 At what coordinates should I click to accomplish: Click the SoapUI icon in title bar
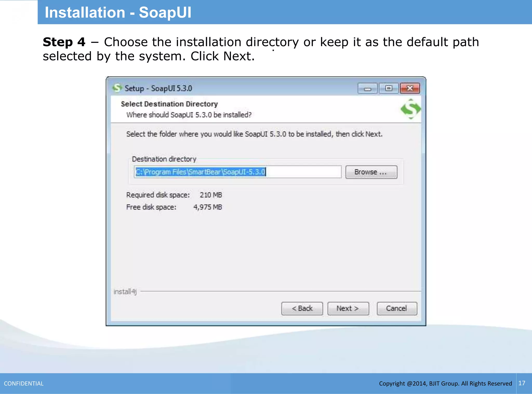click(x=117, y=88)
